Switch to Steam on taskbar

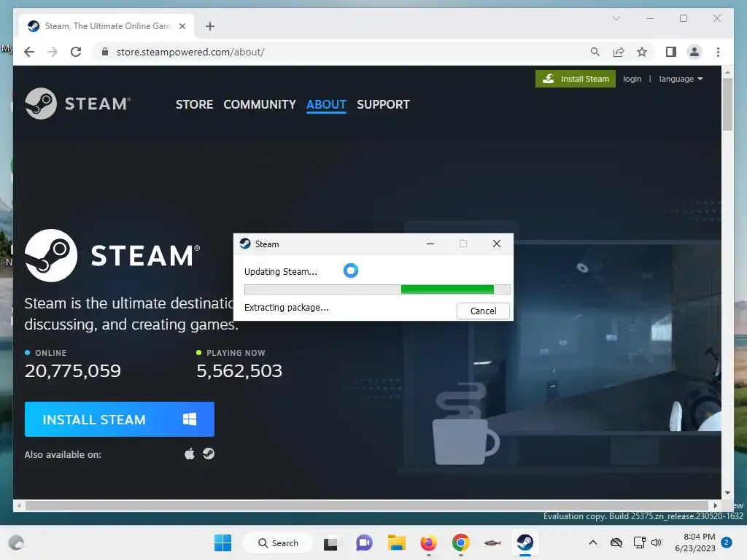click(525, 542)
